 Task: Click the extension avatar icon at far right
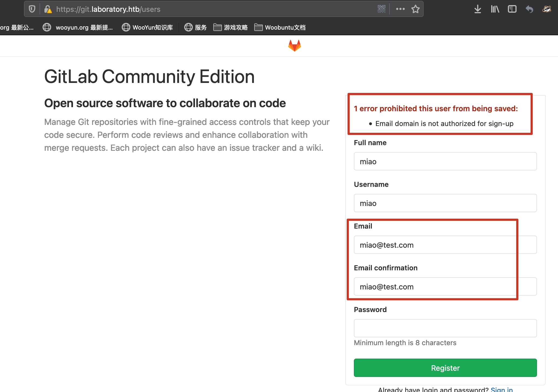546,9
